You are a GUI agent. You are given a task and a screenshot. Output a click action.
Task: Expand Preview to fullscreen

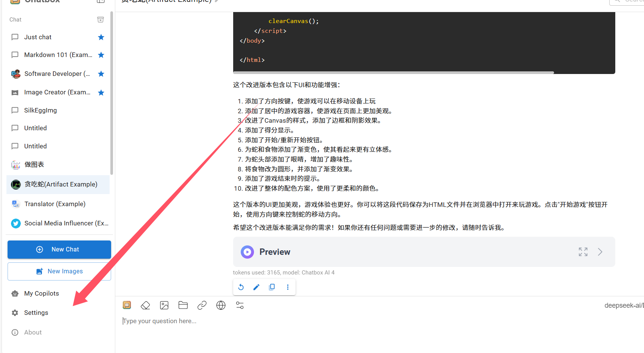point(583,252)
